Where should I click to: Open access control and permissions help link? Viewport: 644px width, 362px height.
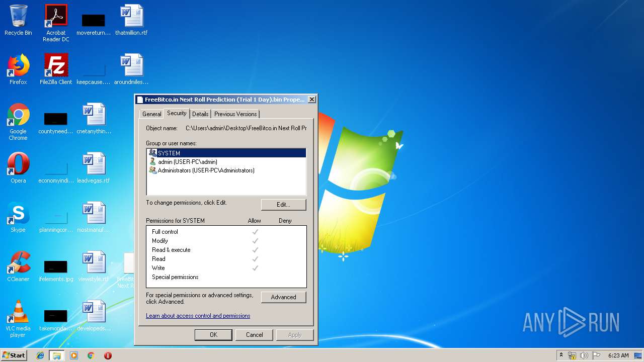pyautogui.click(x=198, y=316)
